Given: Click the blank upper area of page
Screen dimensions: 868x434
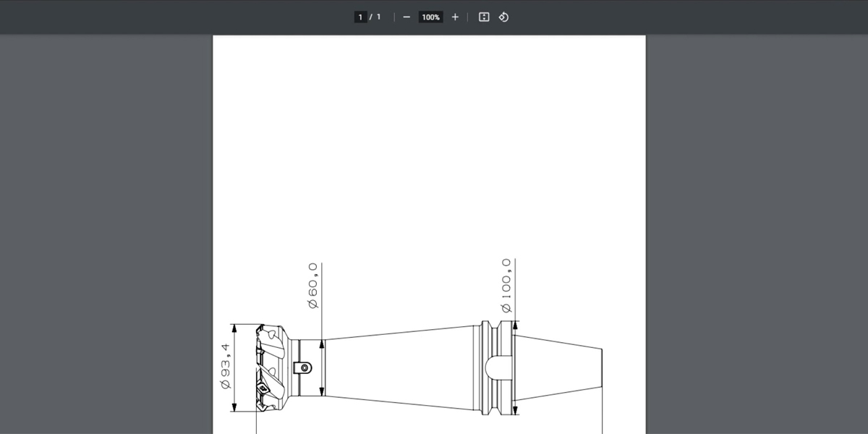Looking at the screenshot, I should tap(428, 145).
